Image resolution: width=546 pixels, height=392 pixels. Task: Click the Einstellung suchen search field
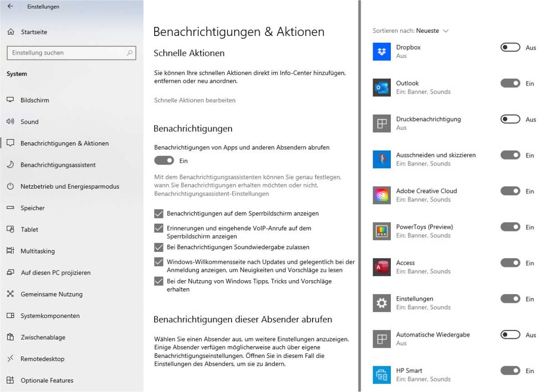[x=71, y=53]
